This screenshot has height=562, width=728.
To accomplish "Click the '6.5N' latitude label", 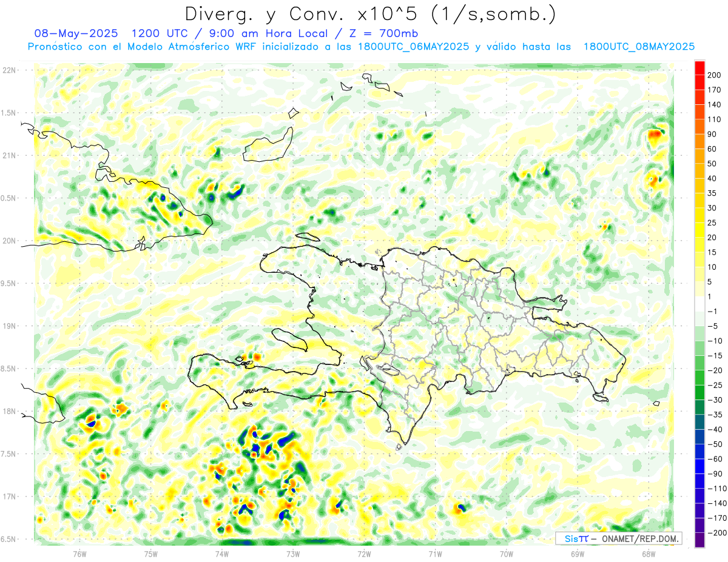I will click(8, 539).
